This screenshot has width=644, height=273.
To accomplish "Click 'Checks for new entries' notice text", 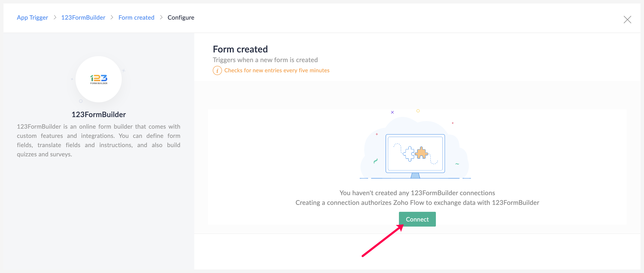I will [276, 70].
